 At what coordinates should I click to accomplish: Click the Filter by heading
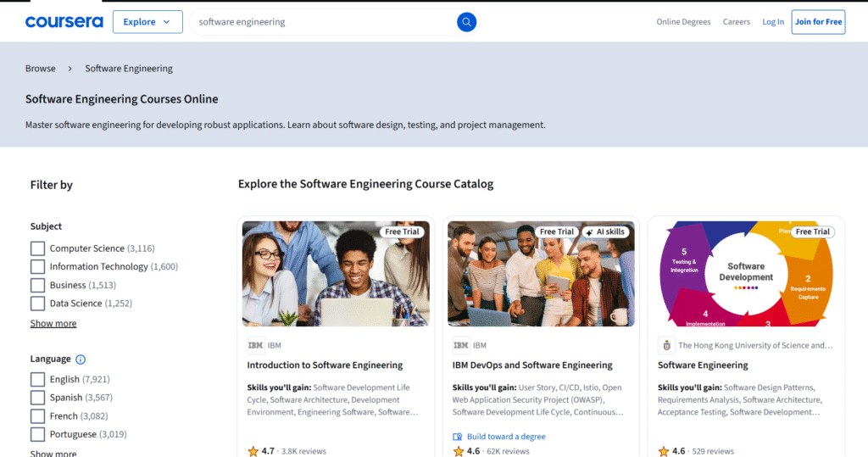click(52, 185)
